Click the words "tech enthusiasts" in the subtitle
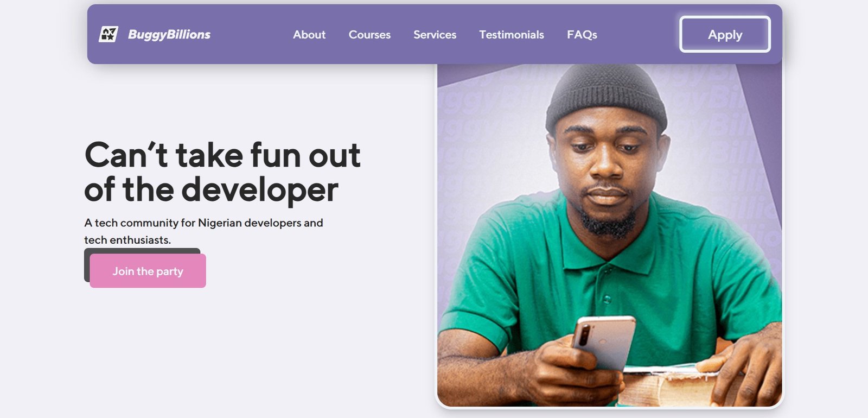The image size is (868, 418). click(x=127, y=240)
